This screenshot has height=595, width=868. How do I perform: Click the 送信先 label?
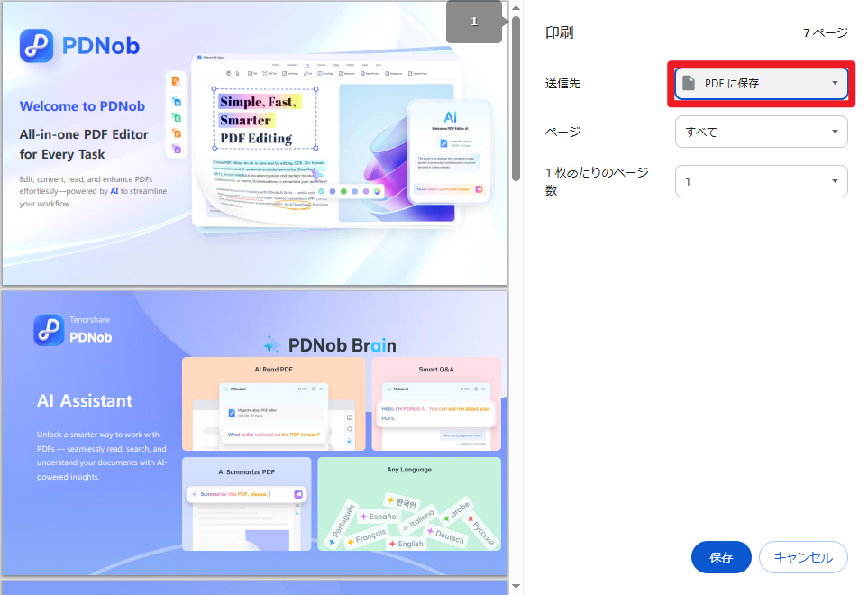[562, 84]
